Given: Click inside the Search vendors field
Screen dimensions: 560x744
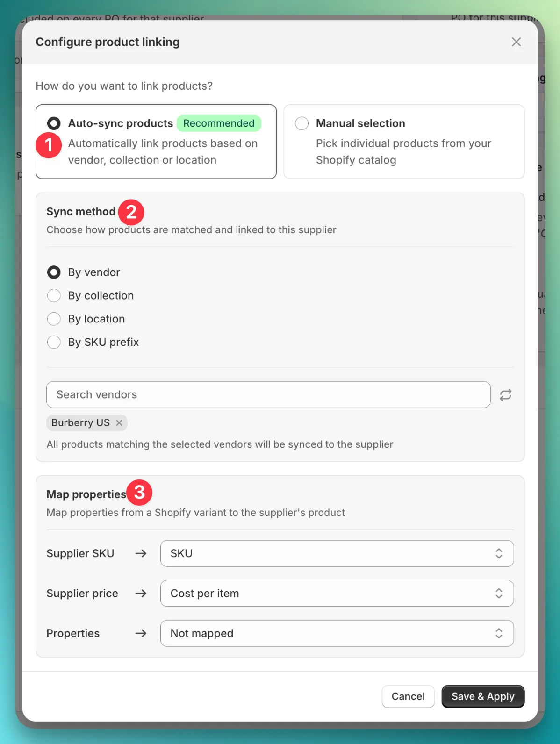Looking at the screenshot, I should click(268, 394).
